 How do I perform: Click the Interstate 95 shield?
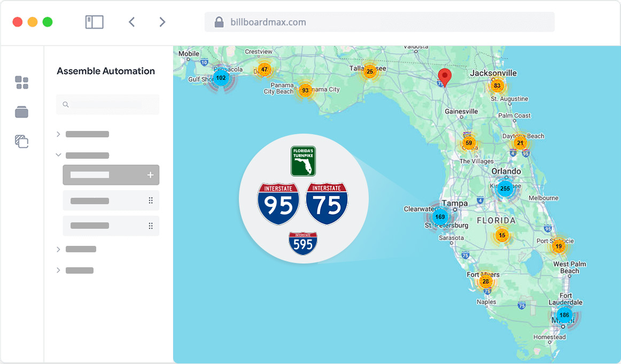[278, 204]
